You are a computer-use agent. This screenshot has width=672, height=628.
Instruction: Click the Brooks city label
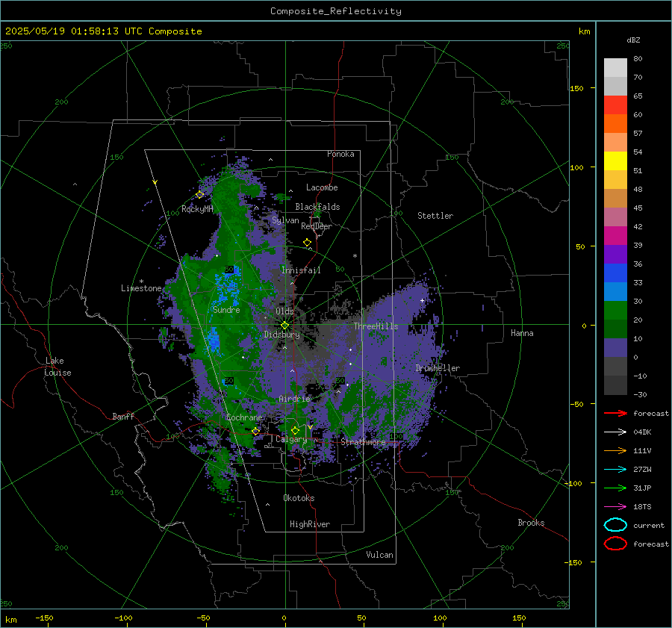[x=531, y=523]
